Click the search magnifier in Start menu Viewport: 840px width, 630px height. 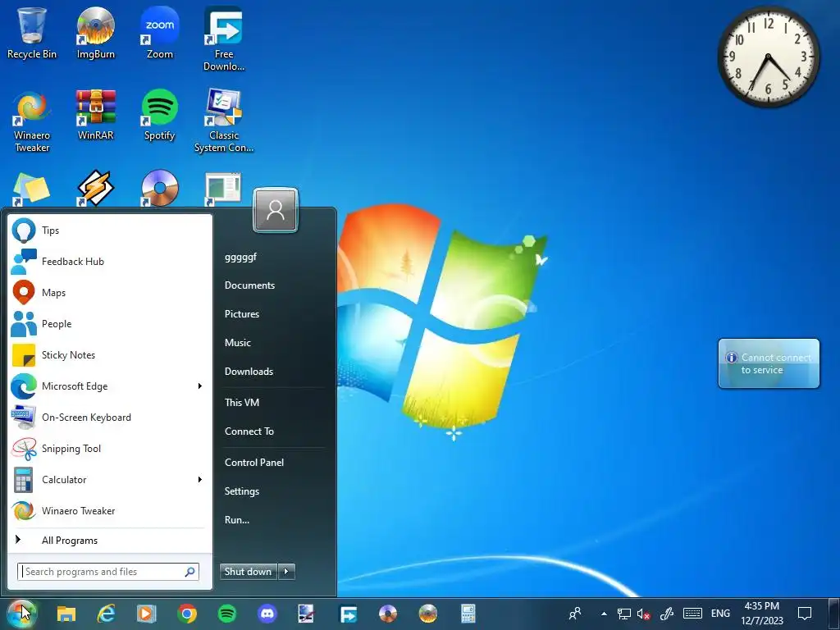click(189, 572)
